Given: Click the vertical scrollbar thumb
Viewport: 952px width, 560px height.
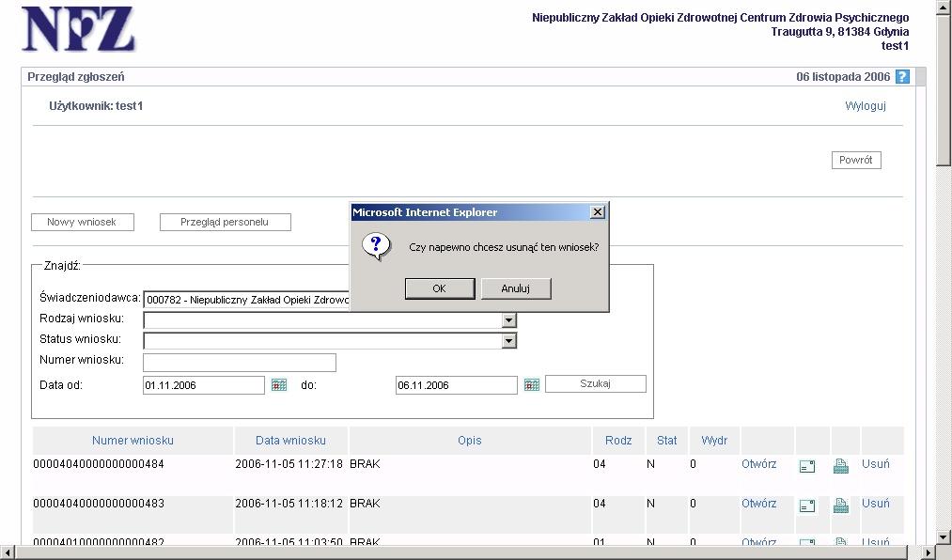Looking at the screenshot, I should click(x=943, y=88).
